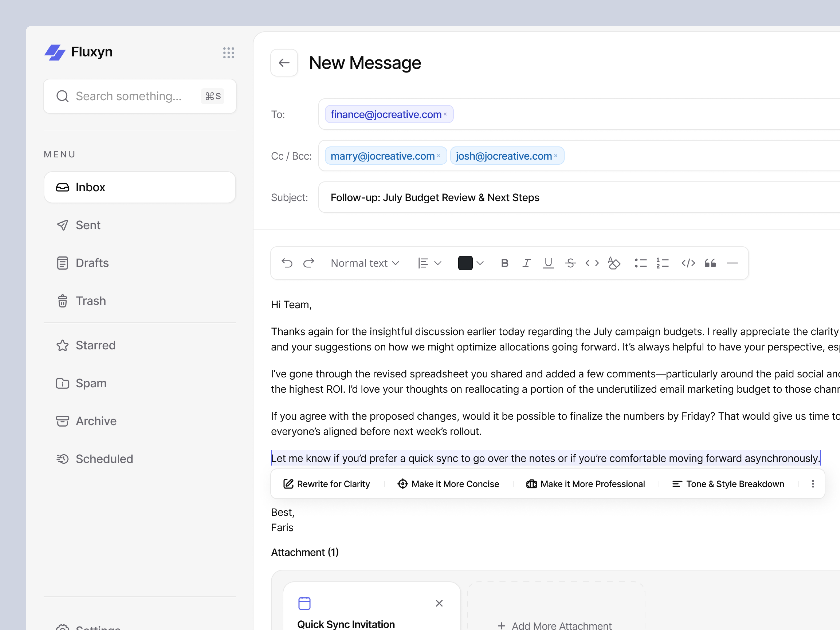840x630 pixels.
Task: Toggle underline formatting
Action: point(548,263)
